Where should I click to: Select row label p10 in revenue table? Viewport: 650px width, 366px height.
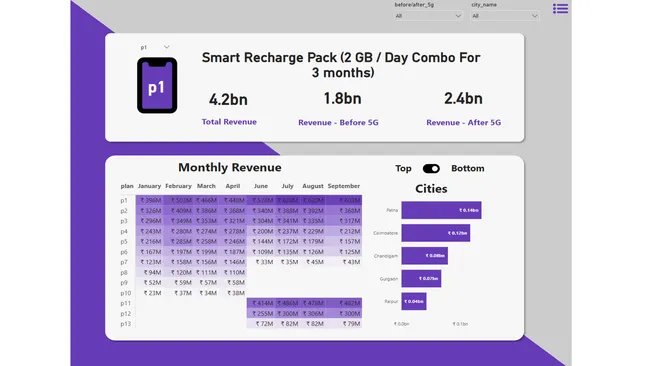tap(126, 293)
